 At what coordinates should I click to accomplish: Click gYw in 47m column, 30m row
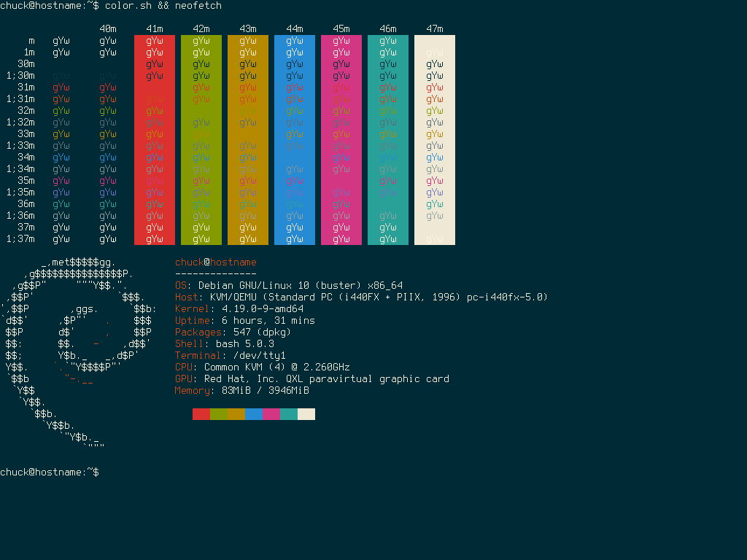click(x=435, y=64)
